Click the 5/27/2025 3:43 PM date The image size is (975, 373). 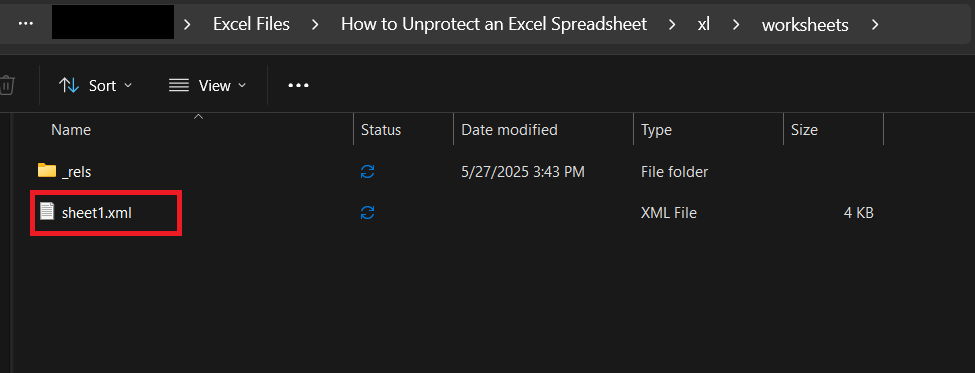tap(522, 172)
